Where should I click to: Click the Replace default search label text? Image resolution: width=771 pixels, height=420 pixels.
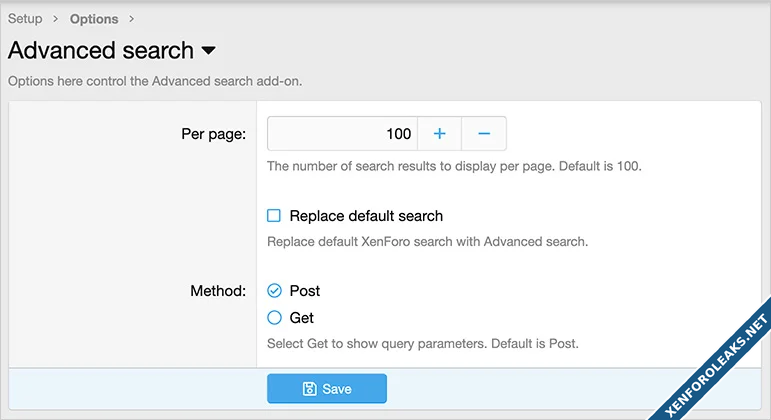click(366, 216)
